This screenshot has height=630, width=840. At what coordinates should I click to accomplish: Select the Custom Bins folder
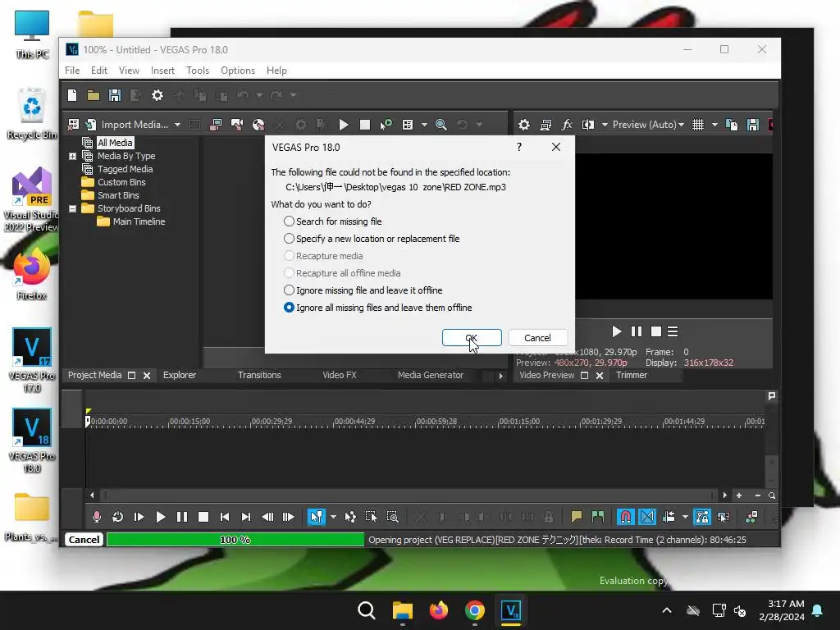(121, 182)
